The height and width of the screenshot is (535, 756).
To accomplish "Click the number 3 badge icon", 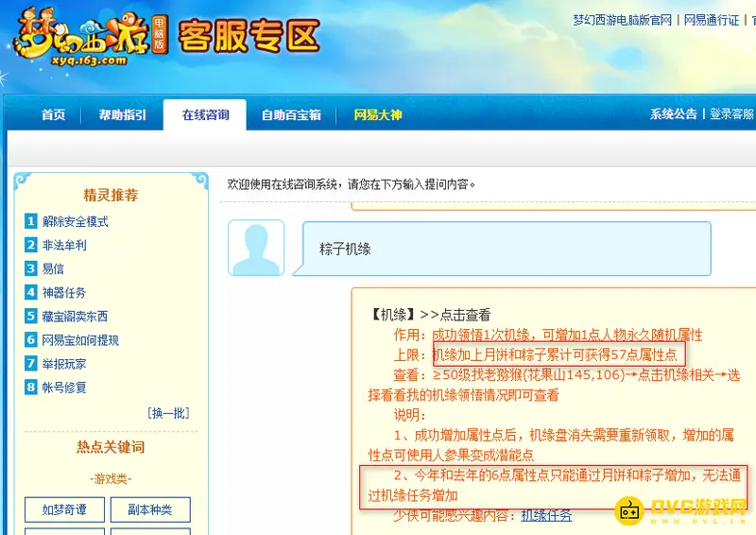I will (x=31, y=268).
